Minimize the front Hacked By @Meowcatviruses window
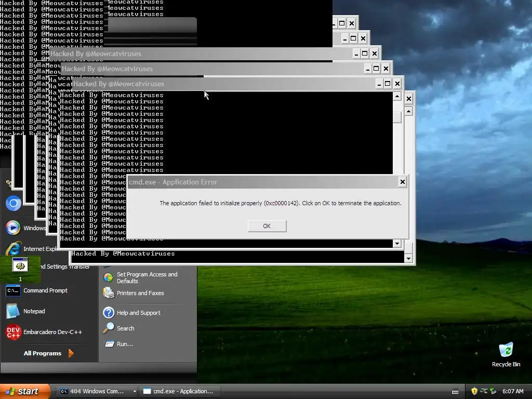The width and height of the screenshot is (532, 399). [x=379, y=84]
